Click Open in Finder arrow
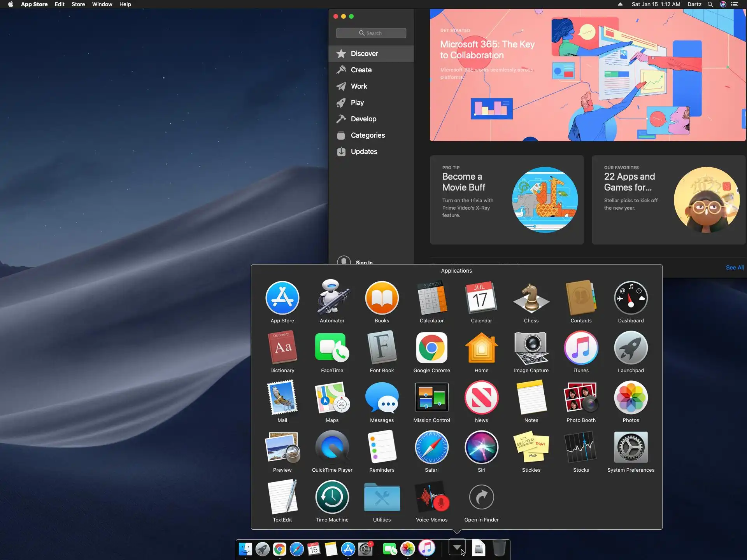Image resolution: width=747 pixels, height=560 pixels. (481, 497)
